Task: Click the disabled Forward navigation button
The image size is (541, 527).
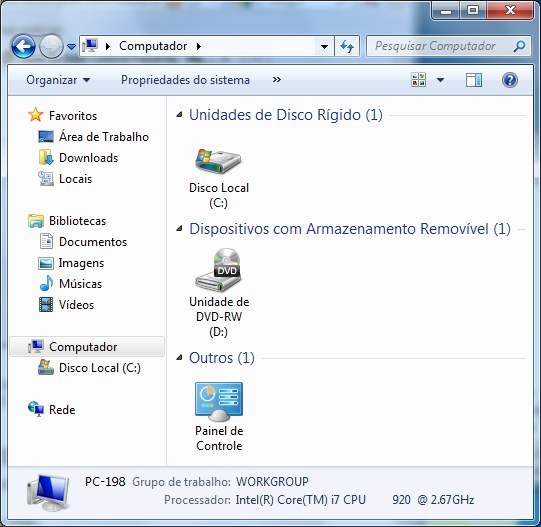Action: [51, 46]
